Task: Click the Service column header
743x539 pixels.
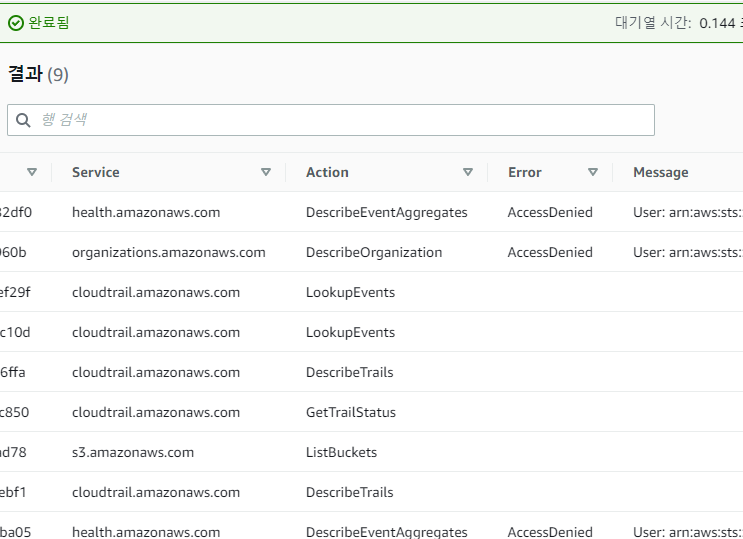Action: point(96,172)
